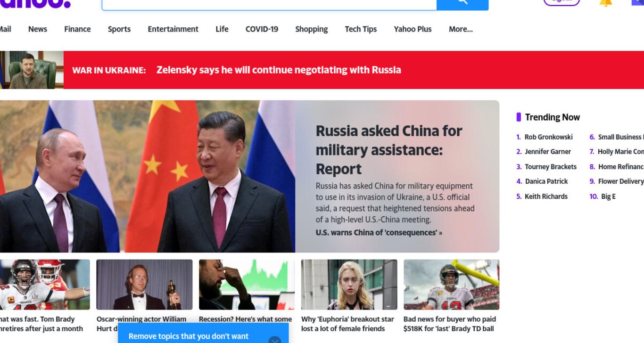This screenshot has width=644, height=343.
Task: Open the Sports section
Action: point(119,29)
